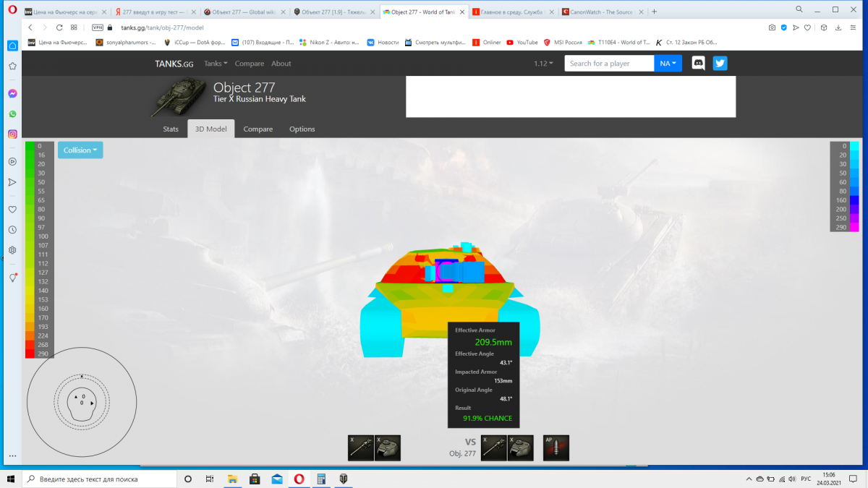The width and height of the screenshot is (868, 488).
Task: Choose the AP shell type icon
Action: (x=556, y=448)
